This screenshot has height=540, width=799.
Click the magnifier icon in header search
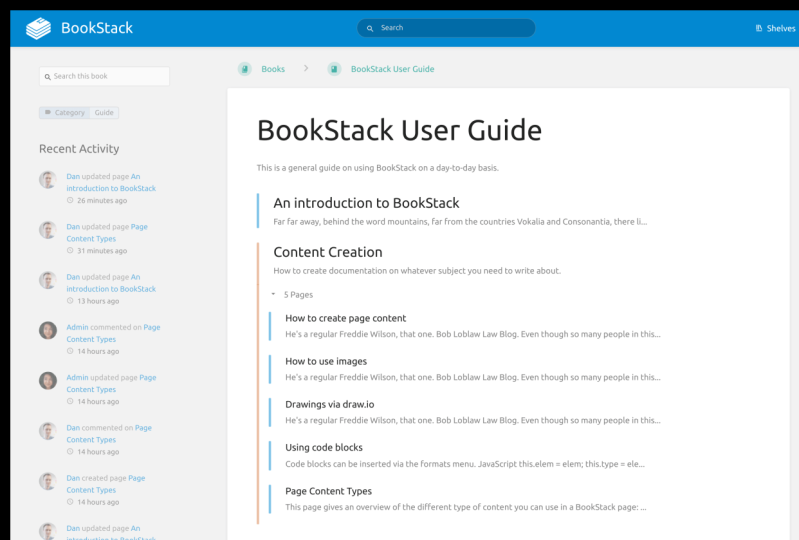pyautogui.click(x=370, y=28)
